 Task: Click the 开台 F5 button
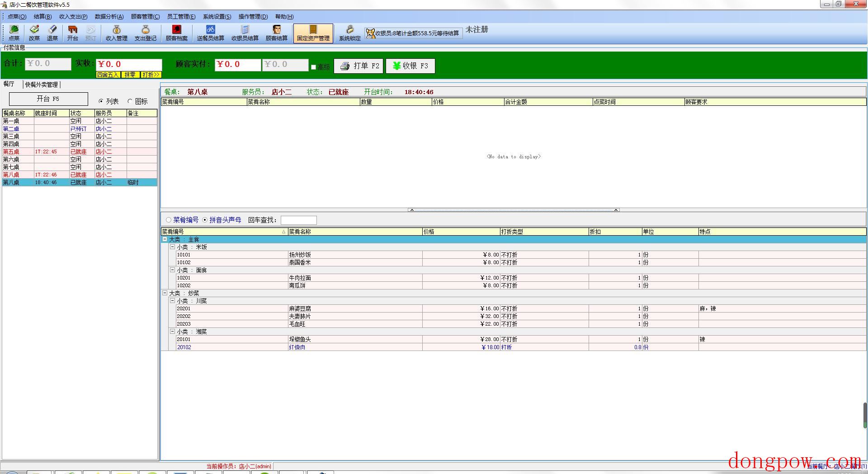(x=48, y=99)
